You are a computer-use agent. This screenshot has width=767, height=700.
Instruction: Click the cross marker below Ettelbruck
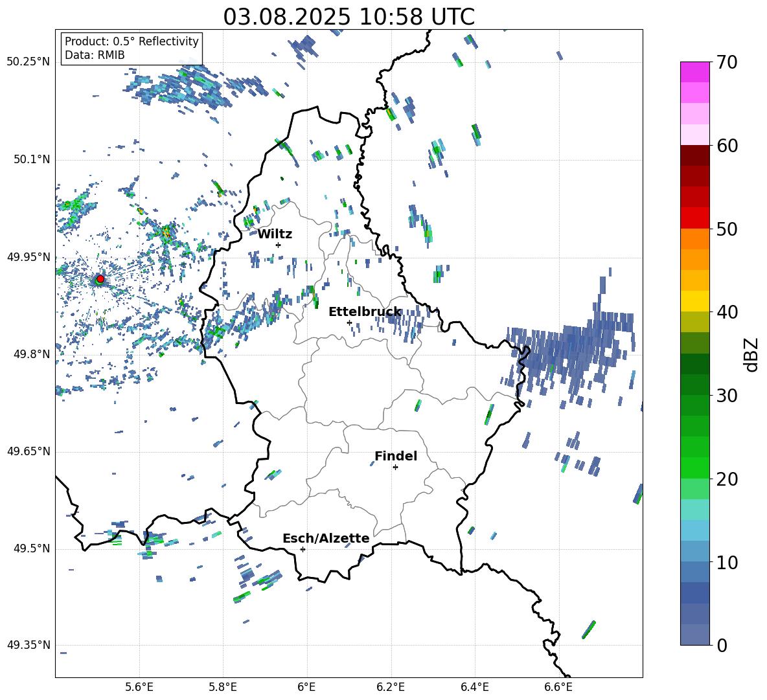349,322
